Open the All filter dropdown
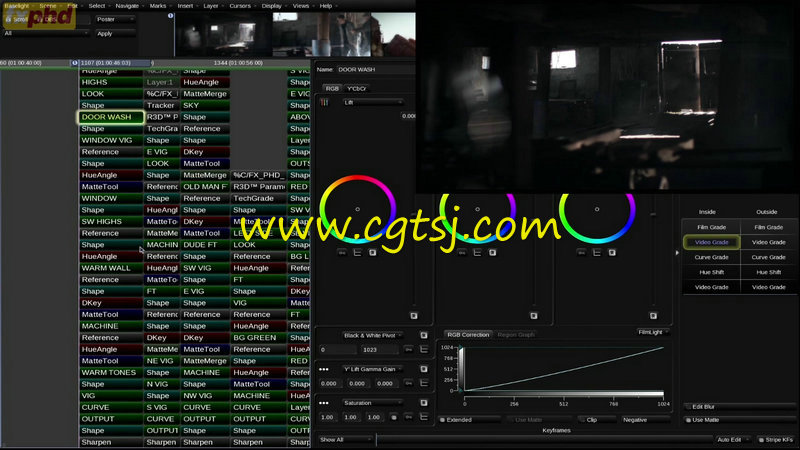The image size is (800, 450). [45, 33]
